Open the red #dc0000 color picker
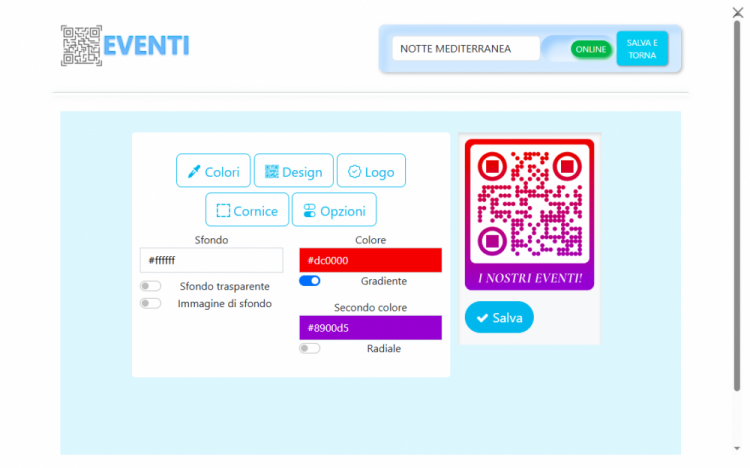The width and height of the screenshot is (750, 468). 370,260
